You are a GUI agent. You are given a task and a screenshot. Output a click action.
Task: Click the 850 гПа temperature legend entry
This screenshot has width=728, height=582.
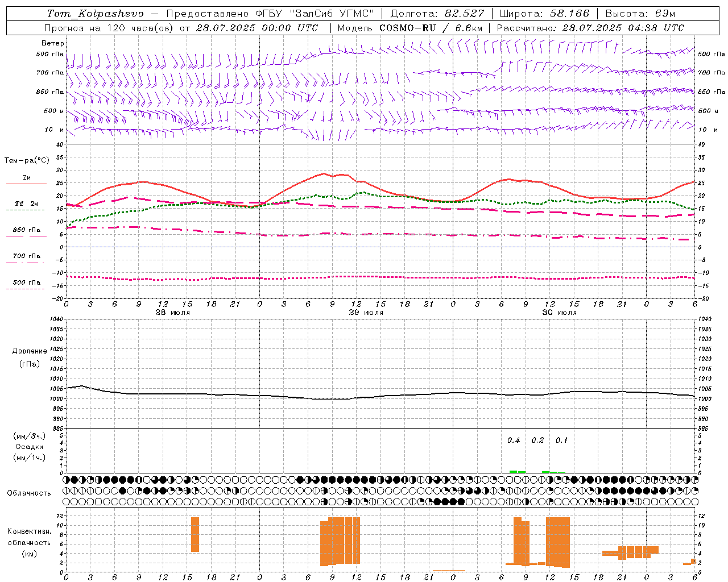[x=26, y=232]
